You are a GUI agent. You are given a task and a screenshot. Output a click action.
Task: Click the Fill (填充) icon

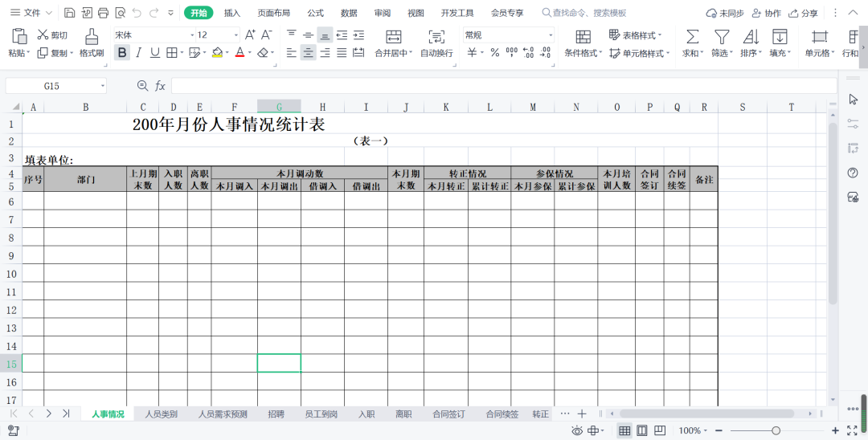(780, 36)
